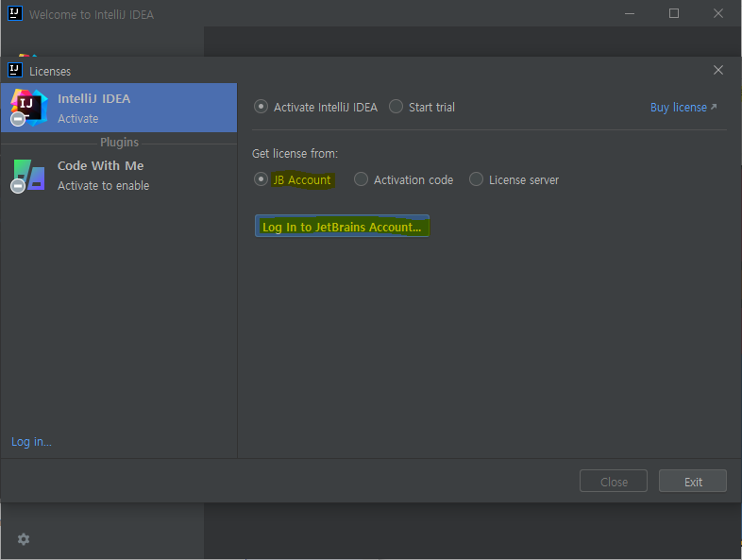Close the Licenses dialog with X

pyautogui.click(x=717, y=70)
